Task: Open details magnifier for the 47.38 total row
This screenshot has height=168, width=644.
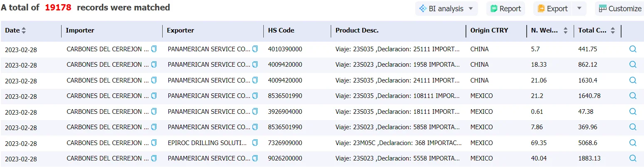Action: coord(633,111)
